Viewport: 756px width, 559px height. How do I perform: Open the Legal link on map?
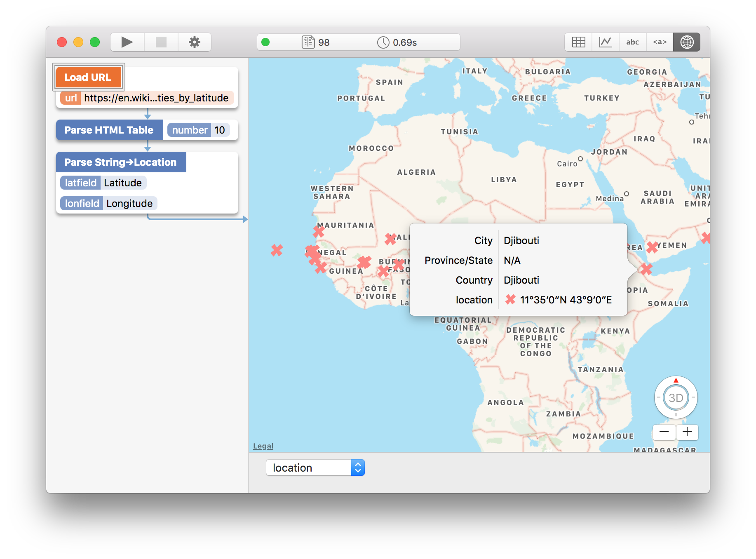263,446
